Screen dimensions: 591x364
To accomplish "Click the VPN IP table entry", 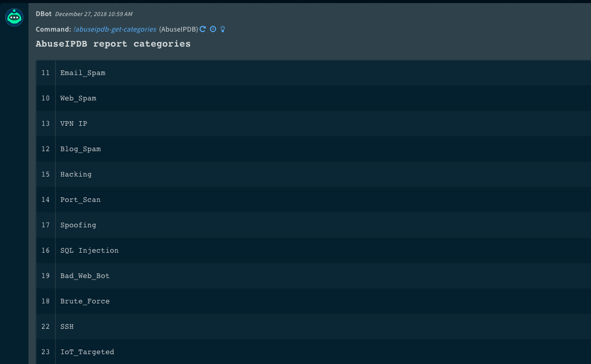I will (x=74, y=124).
